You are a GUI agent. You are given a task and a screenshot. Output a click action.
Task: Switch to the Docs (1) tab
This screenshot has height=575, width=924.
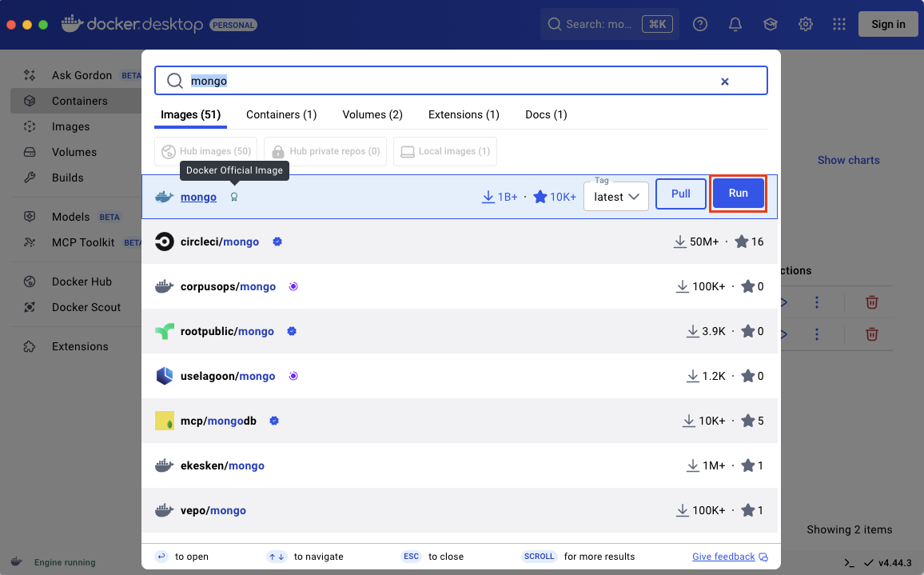(x=546, y=114)
